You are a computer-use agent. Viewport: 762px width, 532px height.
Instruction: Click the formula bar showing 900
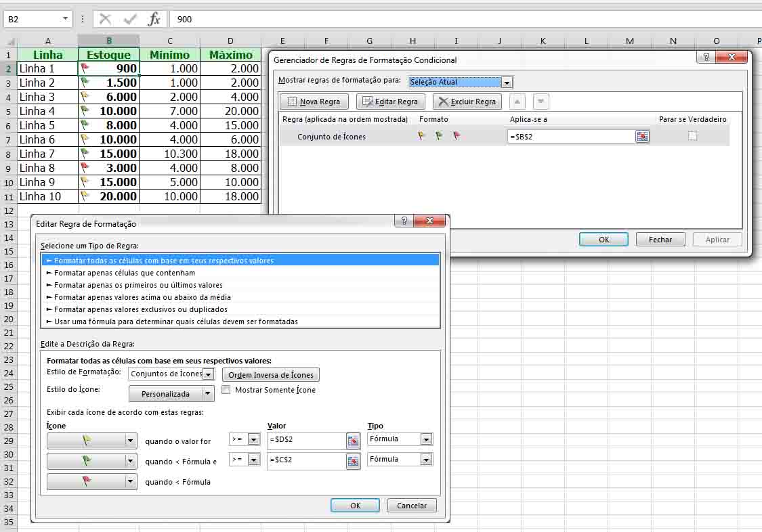point(464,19)
